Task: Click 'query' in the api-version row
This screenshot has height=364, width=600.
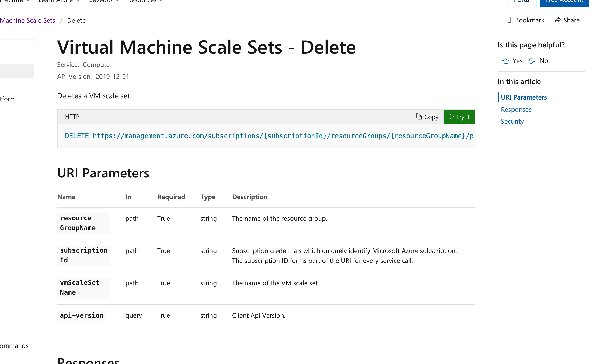Action: [x=134, y=316]
